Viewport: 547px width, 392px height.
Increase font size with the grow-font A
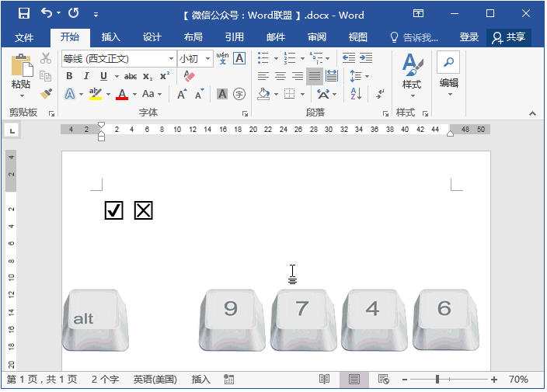coord(182,94)
